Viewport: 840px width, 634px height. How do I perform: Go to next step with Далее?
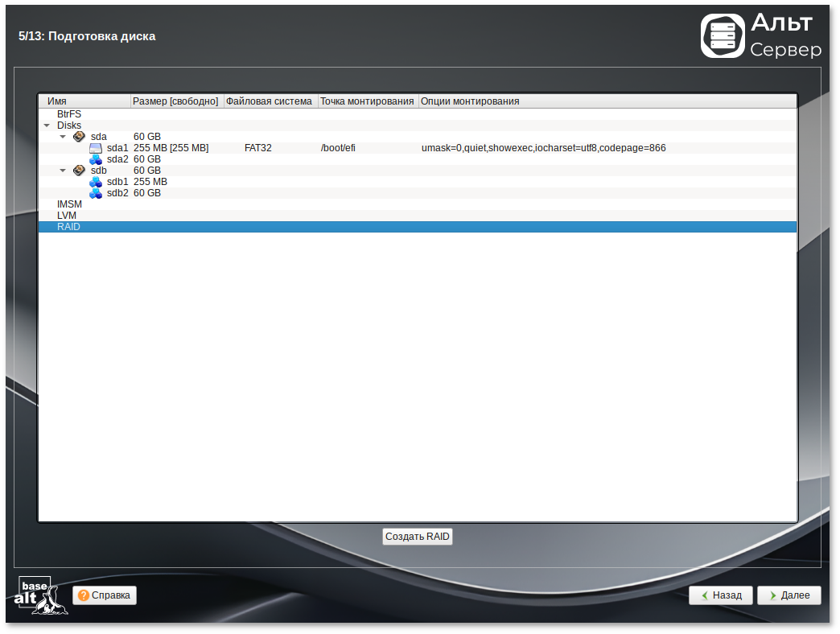pos(789,595)
